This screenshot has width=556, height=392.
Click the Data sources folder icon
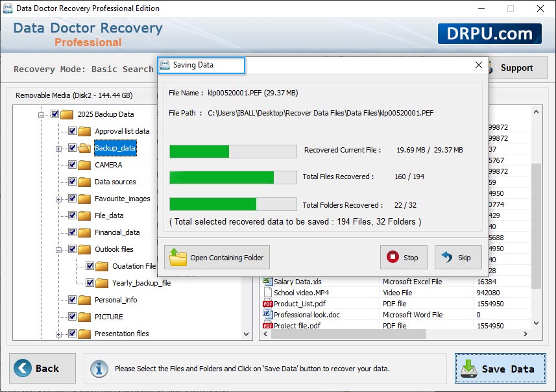click(84, 182)
